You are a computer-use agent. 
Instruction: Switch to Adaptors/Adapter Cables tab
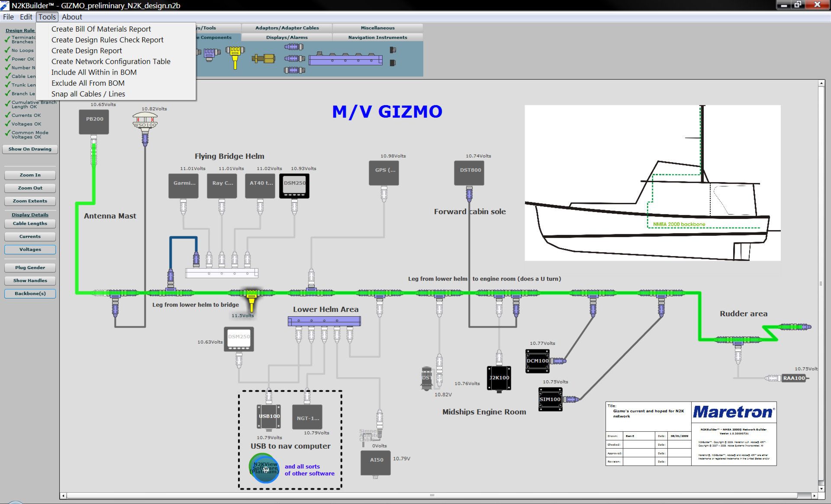coord(287,28)
